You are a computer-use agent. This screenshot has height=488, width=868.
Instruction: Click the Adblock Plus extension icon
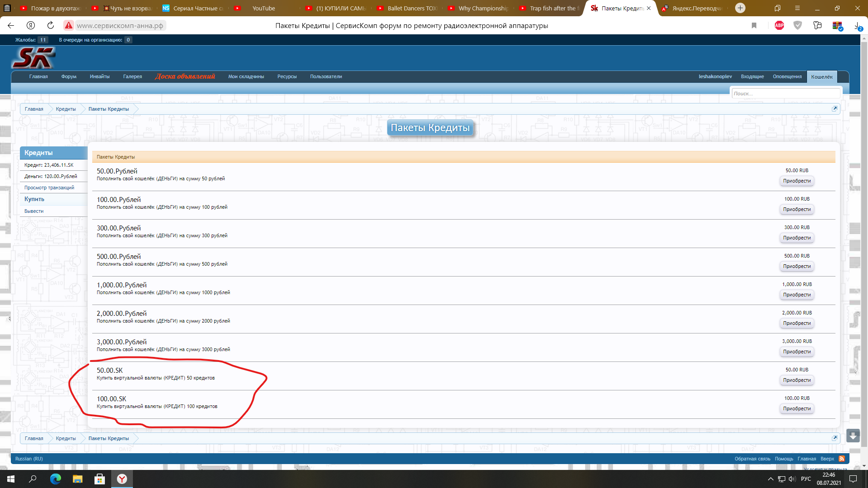(779, 25)
